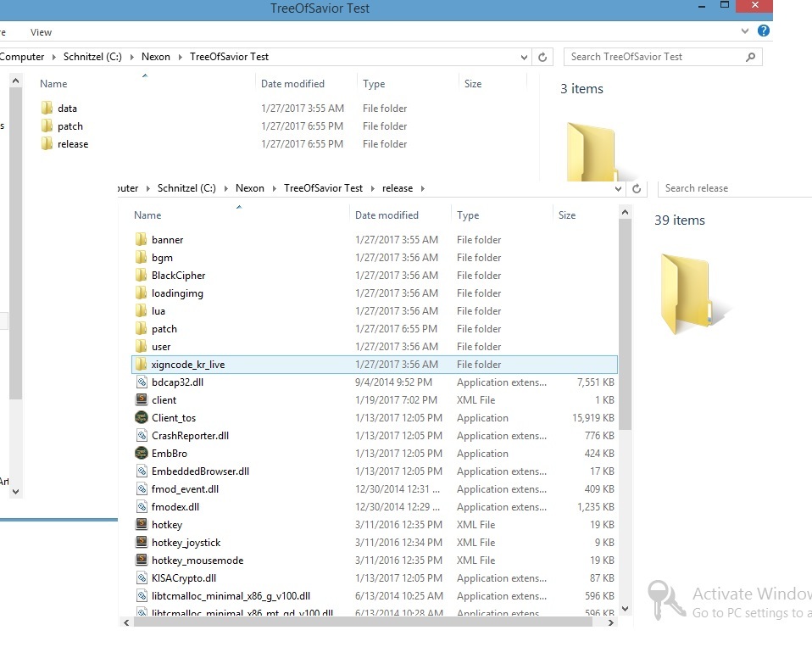Click the horizontal scrollbar right arrow
The width and height of the screenshot is (812, 647).
612,622
